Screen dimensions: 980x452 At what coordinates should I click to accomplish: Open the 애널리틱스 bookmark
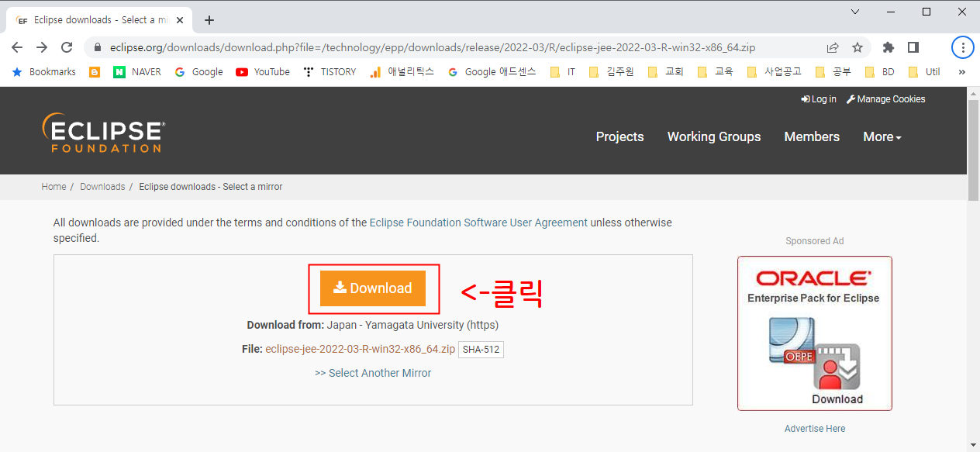point(402,71)
